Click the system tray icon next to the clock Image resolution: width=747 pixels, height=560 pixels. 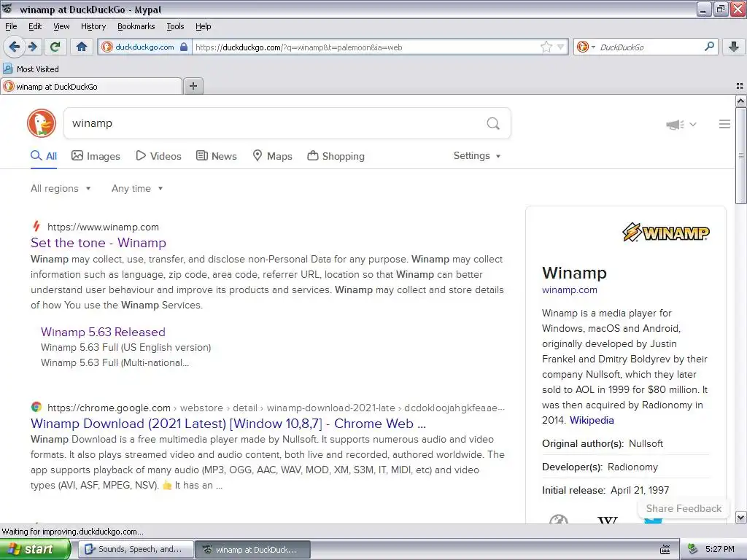(693, 550)
